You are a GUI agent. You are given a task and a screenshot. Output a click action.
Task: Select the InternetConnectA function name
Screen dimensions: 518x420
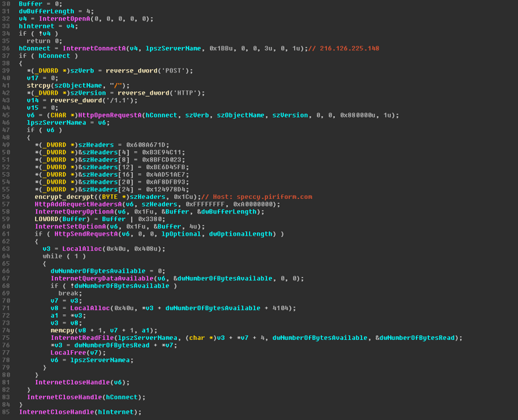point(95,48)
